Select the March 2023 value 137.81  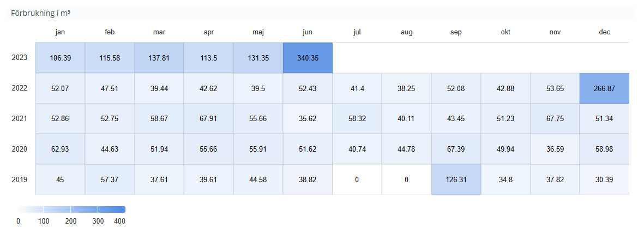point(159,58)
